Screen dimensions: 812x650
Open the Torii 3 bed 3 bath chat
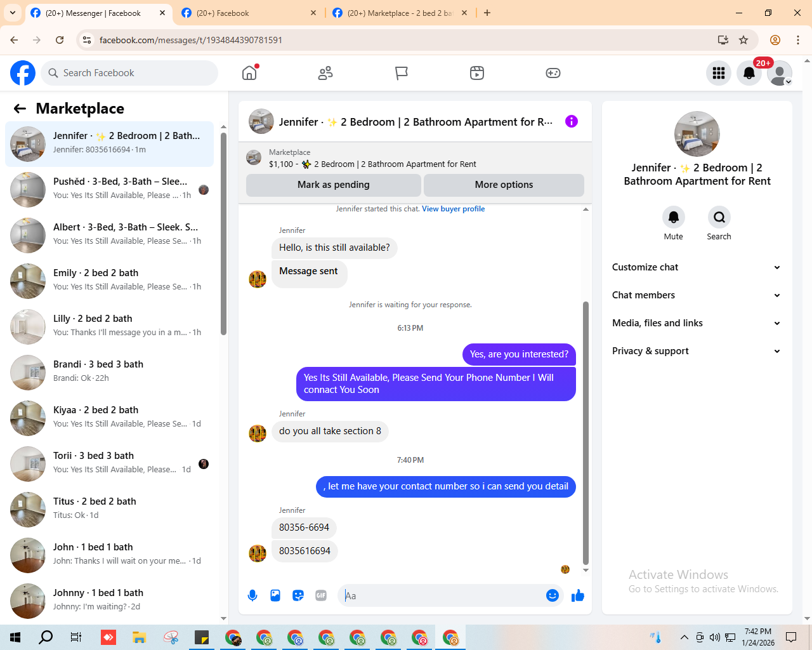point(110,464)
